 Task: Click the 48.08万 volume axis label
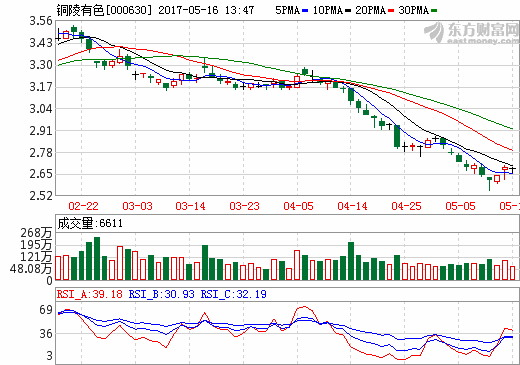(31, 269)
